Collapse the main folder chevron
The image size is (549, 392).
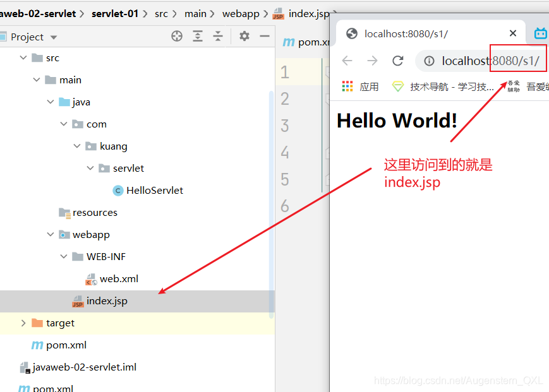coord(37,80)
